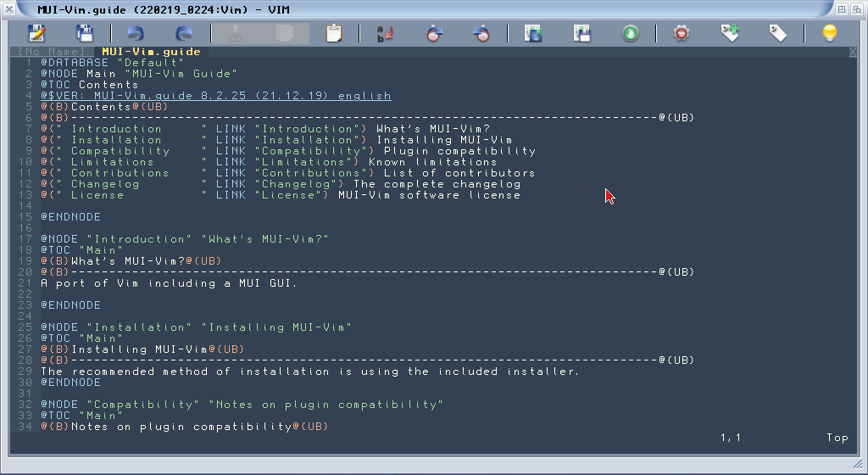
Task: Open help via the light bulb icon
Action: [830, 34]
